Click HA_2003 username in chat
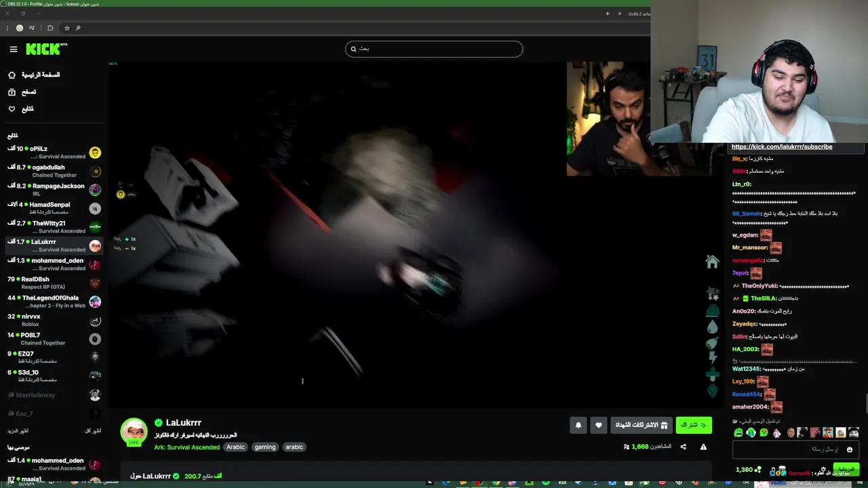Viewport: 868px width, 488px height. 745,349
